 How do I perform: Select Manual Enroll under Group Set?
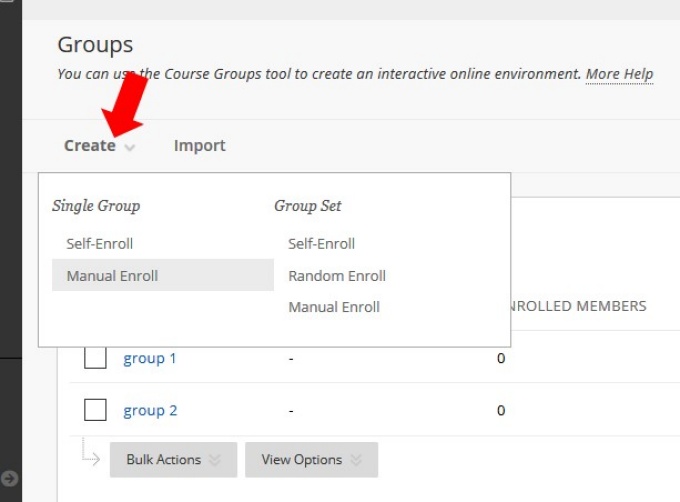(x=334, y=307)
